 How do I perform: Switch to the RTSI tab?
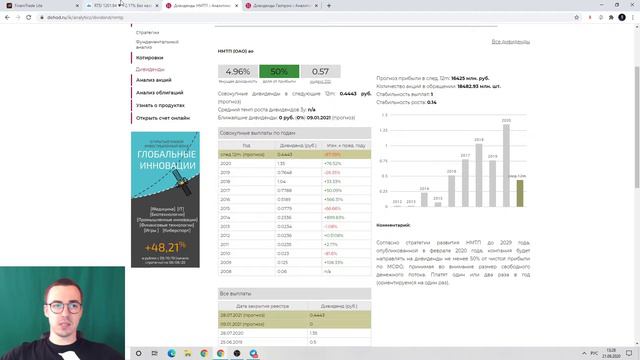[x=121, y=6]
